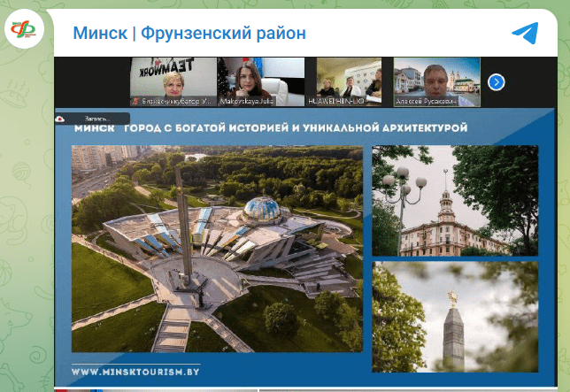Select the HUAWEI participant video tile
The width and height of the screenshot is (570, 392).
[349, 82]
